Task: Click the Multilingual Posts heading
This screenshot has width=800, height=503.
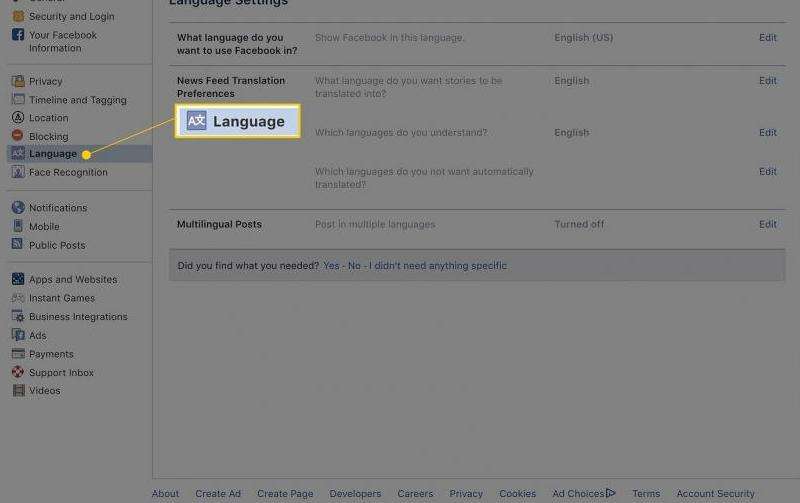Action: [219, 224]
